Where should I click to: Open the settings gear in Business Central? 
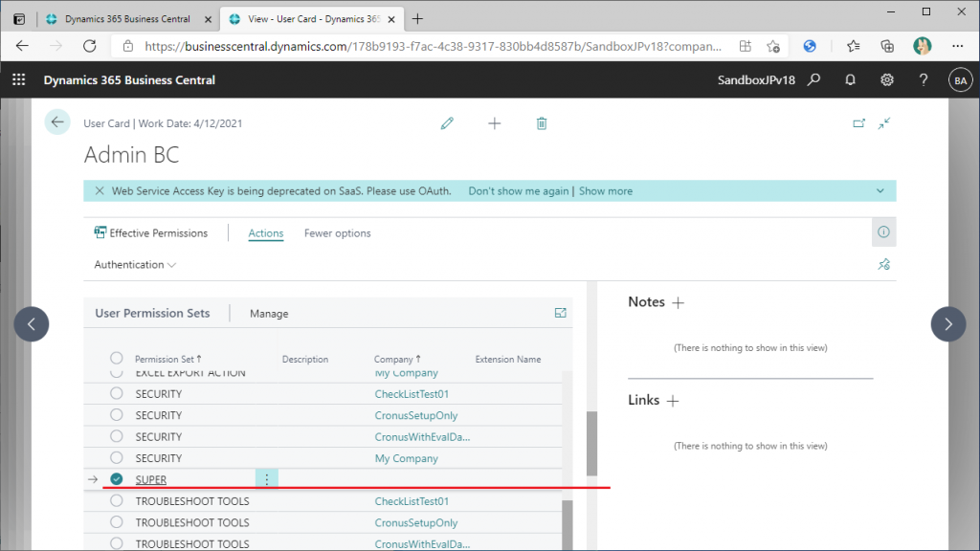coord(887,80)
